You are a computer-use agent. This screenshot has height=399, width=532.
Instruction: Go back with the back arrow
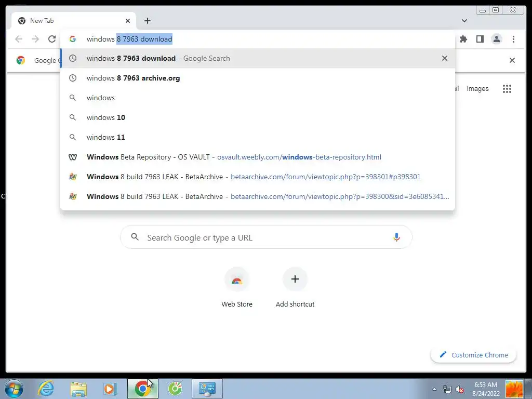19,39
